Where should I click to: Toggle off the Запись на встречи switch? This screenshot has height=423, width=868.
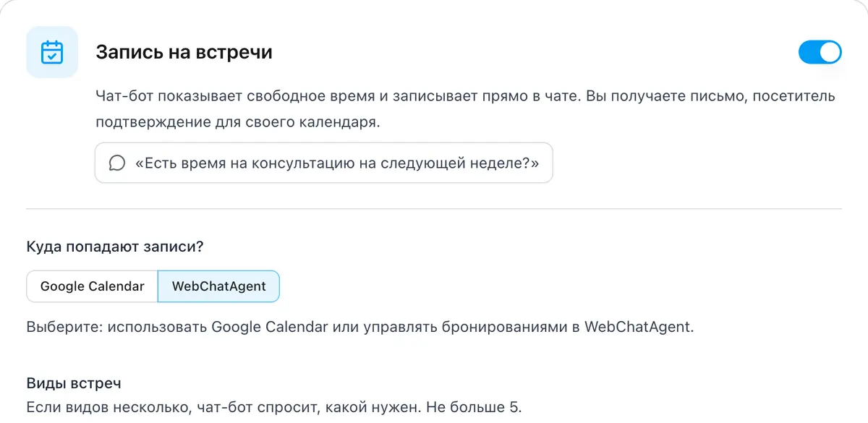[820, 52]
